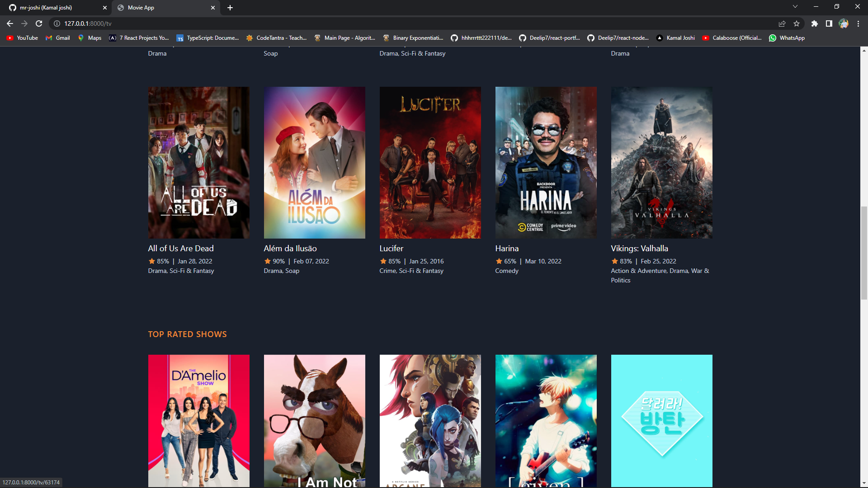Open the side panel icon
Viewport: 868px width, 488px height.
tap(830, 23)
